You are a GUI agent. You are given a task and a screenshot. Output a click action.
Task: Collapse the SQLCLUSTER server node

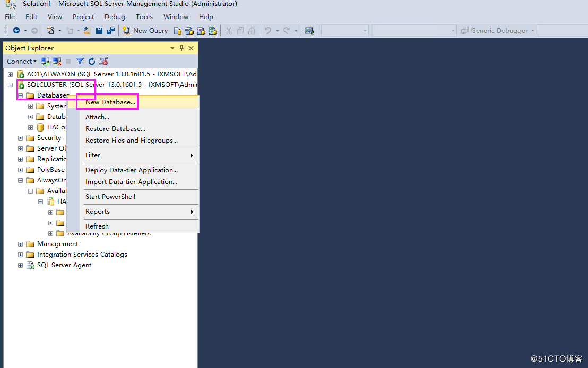coord(10,84)
